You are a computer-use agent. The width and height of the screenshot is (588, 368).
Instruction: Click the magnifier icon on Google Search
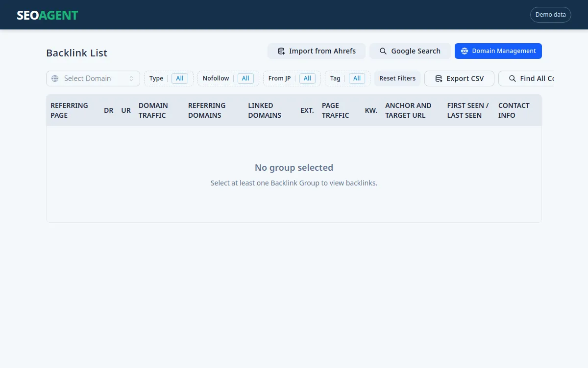click(x=383, y=51)
